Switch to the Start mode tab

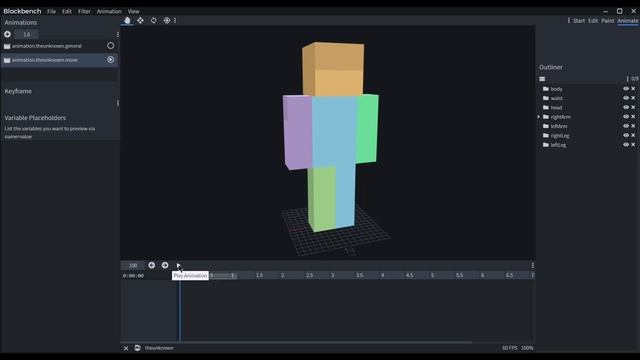click(579, 21)
